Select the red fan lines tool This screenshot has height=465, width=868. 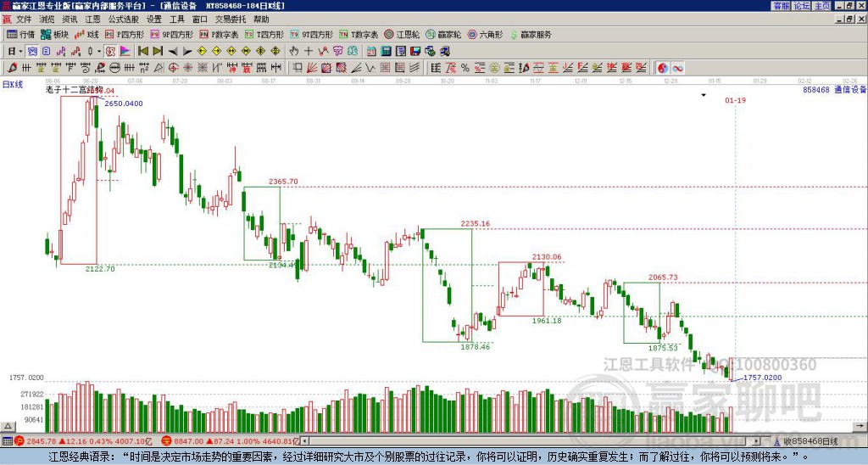point(312,68)
